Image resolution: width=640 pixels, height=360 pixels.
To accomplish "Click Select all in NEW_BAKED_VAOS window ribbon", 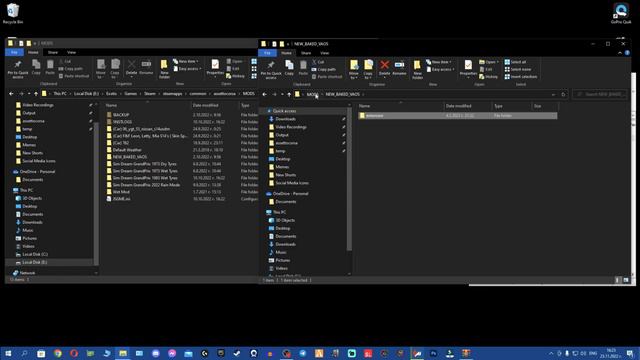I will [515, 62].
